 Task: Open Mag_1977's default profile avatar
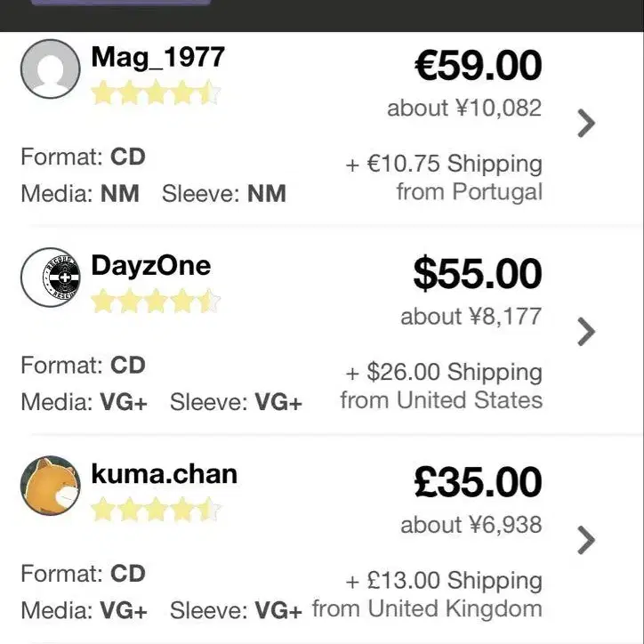pos(50,69)
